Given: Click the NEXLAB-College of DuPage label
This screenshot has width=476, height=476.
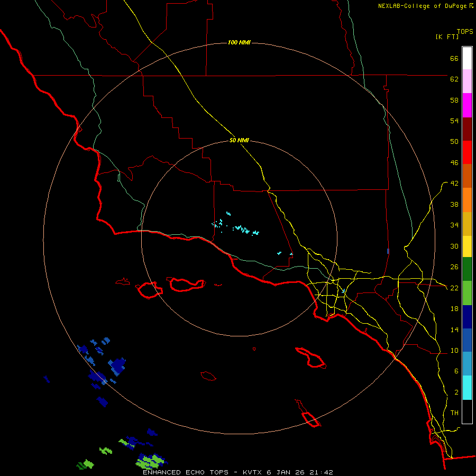Looking at the screenshot, I should 422,6.
